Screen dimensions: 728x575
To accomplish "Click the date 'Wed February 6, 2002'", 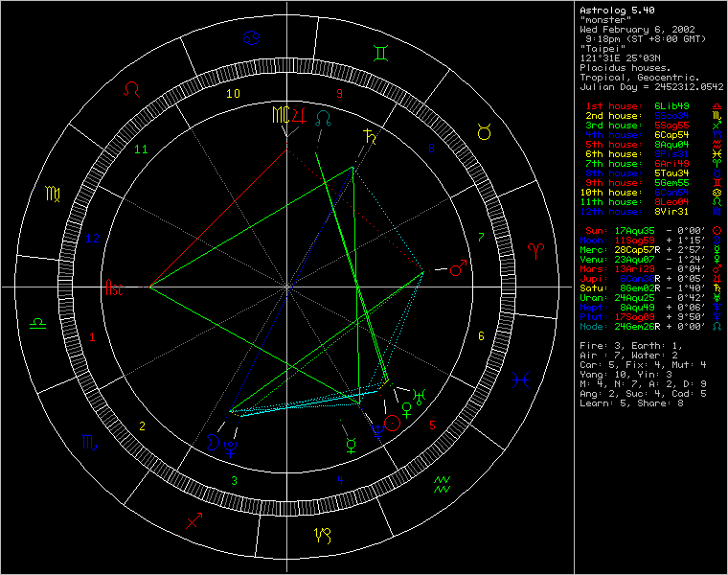I will tap(637, 30).
